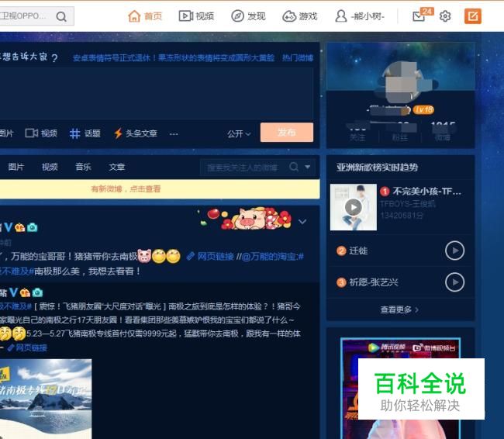This screenshot has width=504, height=439.
Task: Click the magnifier in feed search box
Action: [x=294, y=167]
